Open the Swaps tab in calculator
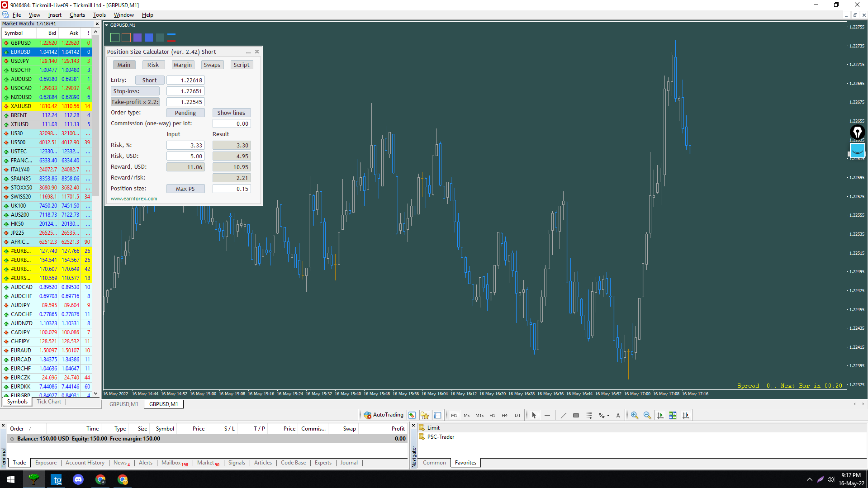Screen dimensions: 868x488 coord(212,65)
